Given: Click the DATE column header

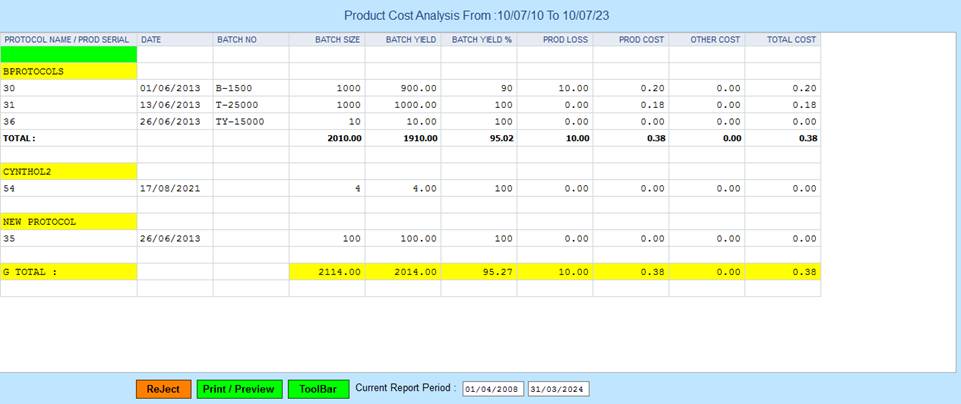Looking at the screenshot, I should coord(152,39).
